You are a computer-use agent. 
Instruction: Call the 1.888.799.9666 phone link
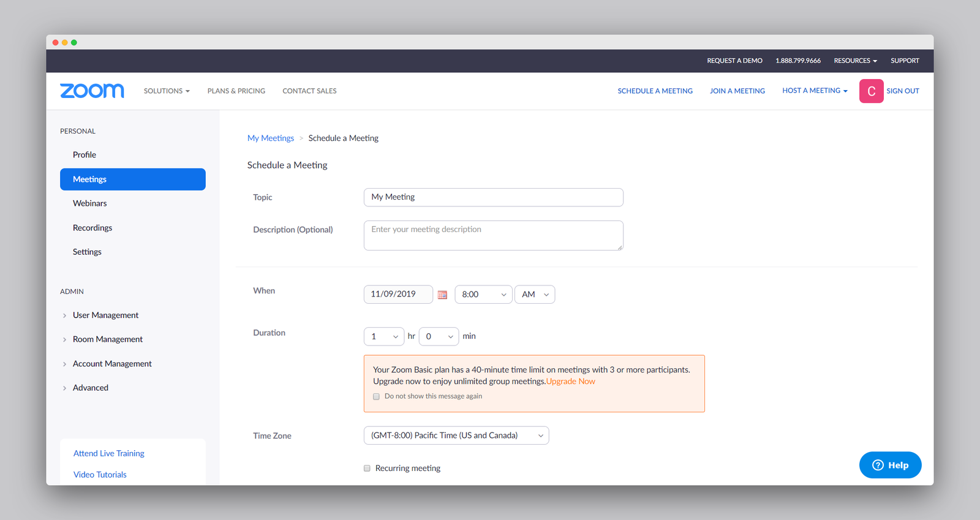pyautogui.click(x=798, y=61)
